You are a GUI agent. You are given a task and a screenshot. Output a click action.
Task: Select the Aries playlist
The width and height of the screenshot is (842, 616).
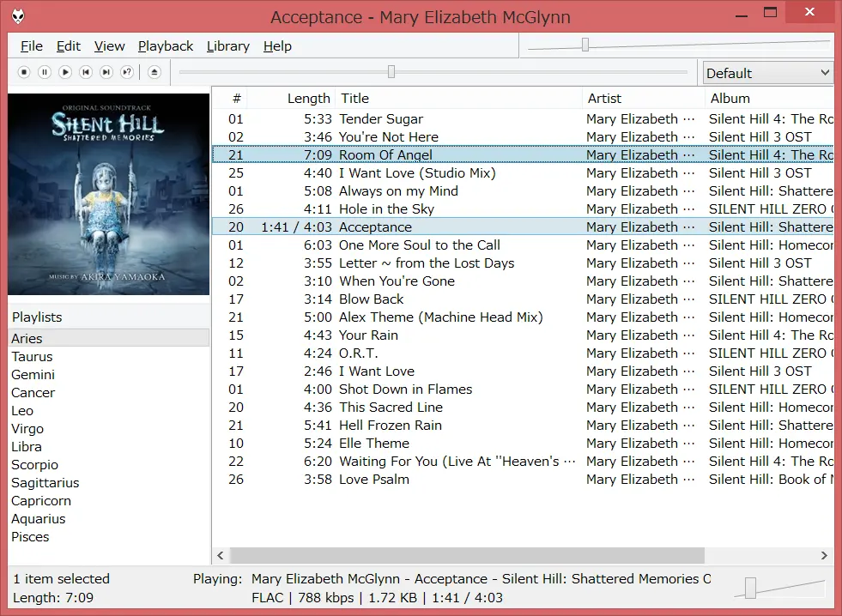[109, 339]
